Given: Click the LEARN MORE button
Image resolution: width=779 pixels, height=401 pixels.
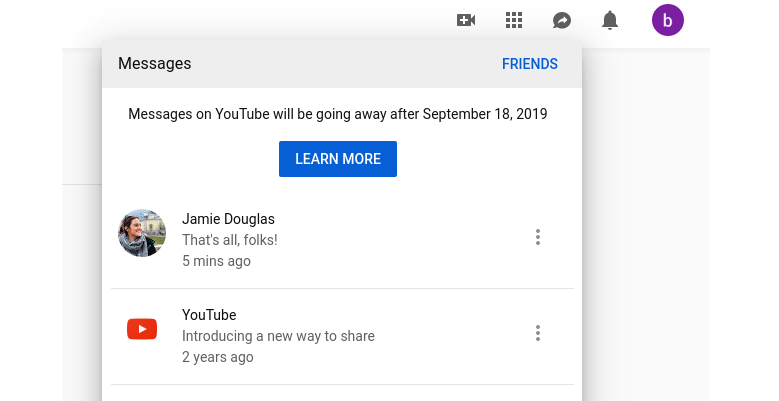Looking at the screenshot, I should [338, 159].
